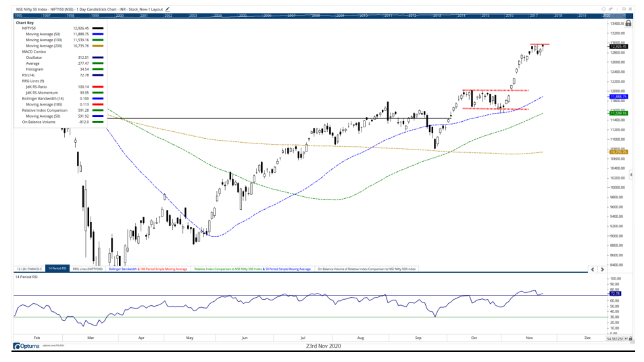Toggle the price scale lock icon
Screen dimensions: 644x362
pyautogui.click(x=628, y=23)
